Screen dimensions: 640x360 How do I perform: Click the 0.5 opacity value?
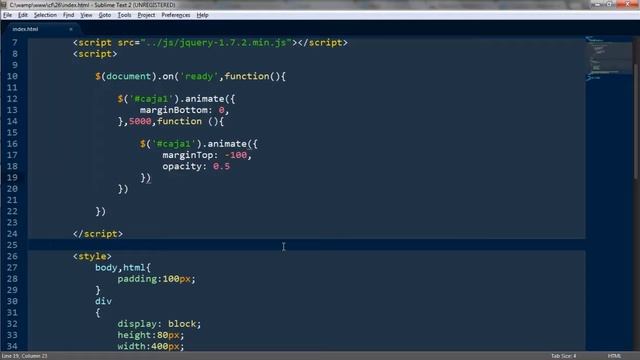click(x=221, y=166)
